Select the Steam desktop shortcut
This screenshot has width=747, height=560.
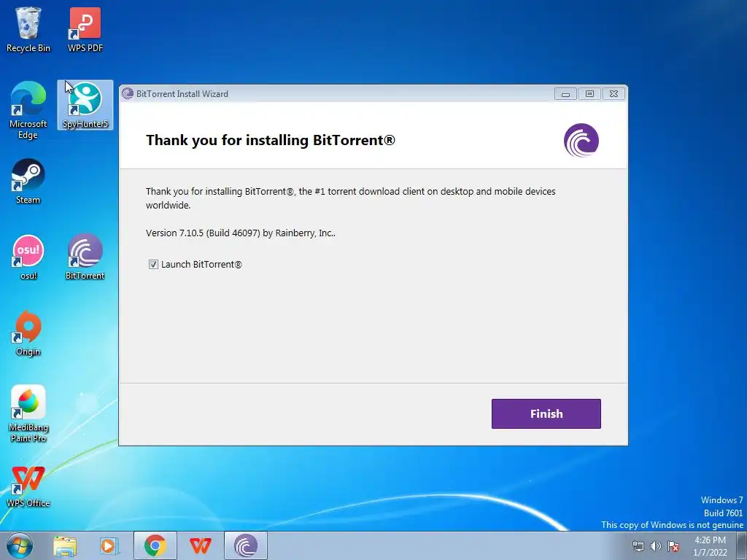coord(28,182)
